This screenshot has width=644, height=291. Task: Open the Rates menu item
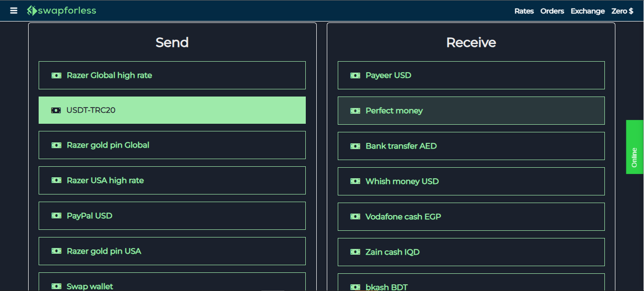[x=524, y=11]
